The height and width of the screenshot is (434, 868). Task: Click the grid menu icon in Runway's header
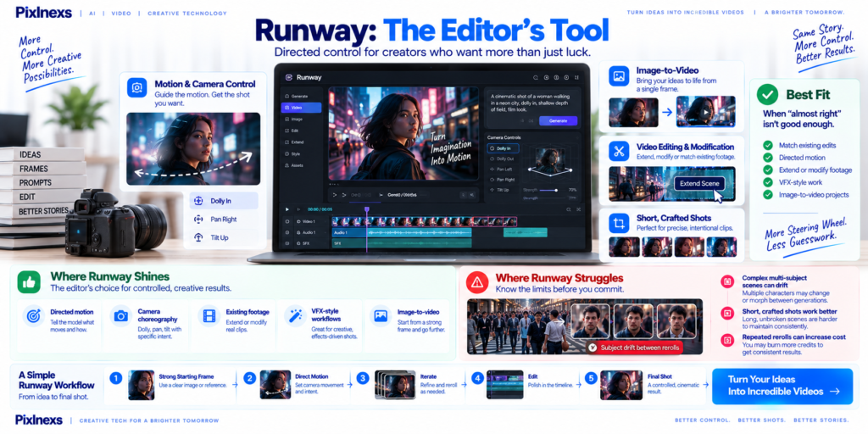[x=576, y=77]
